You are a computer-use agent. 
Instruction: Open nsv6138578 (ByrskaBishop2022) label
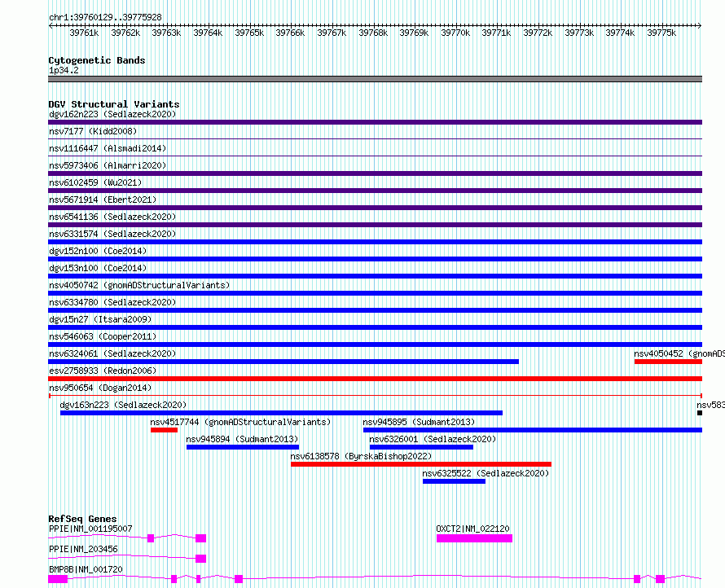pos(361,456)
